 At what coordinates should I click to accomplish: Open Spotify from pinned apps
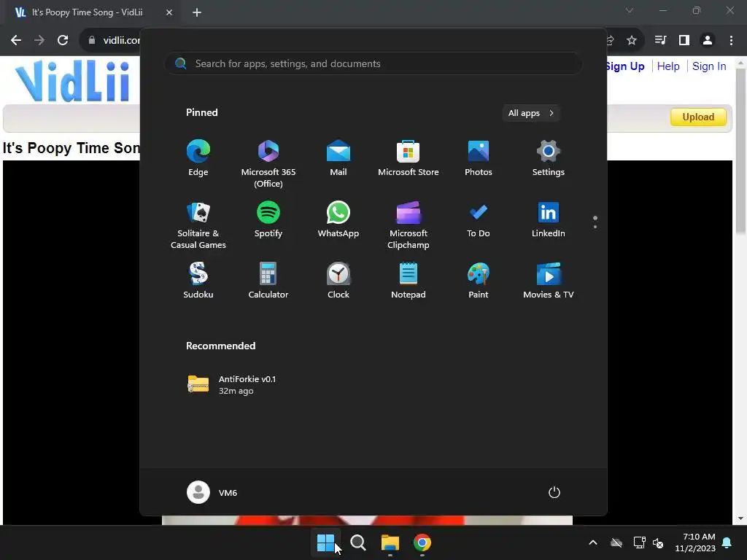(268, 220)
